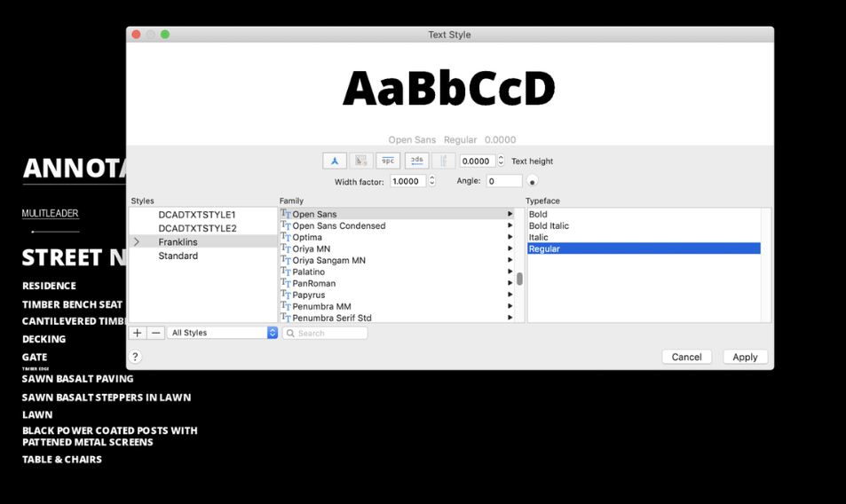Click the Angle input field
This screenshot has height=504, width=846.
pyautogui.click(x=504, y=181)
